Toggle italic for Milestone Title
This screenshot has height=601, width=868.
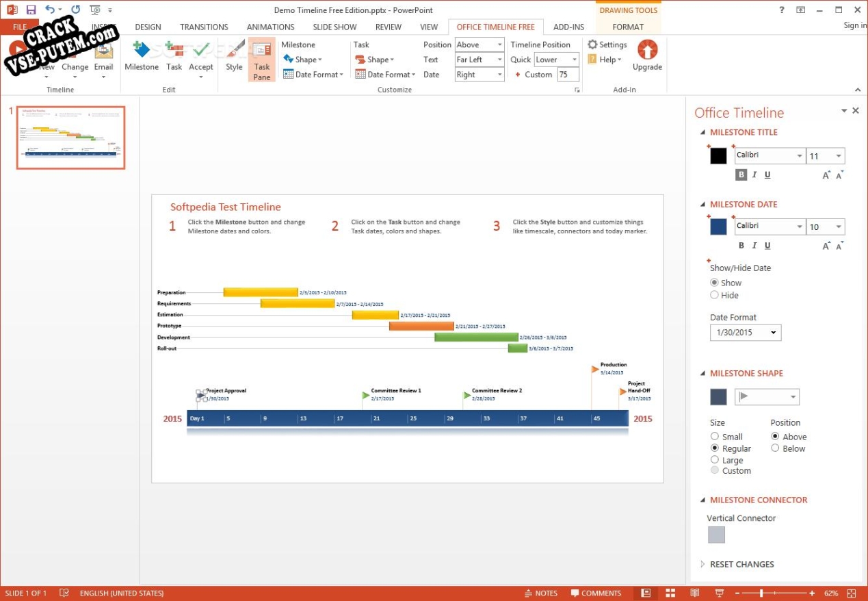click(754, 175)
